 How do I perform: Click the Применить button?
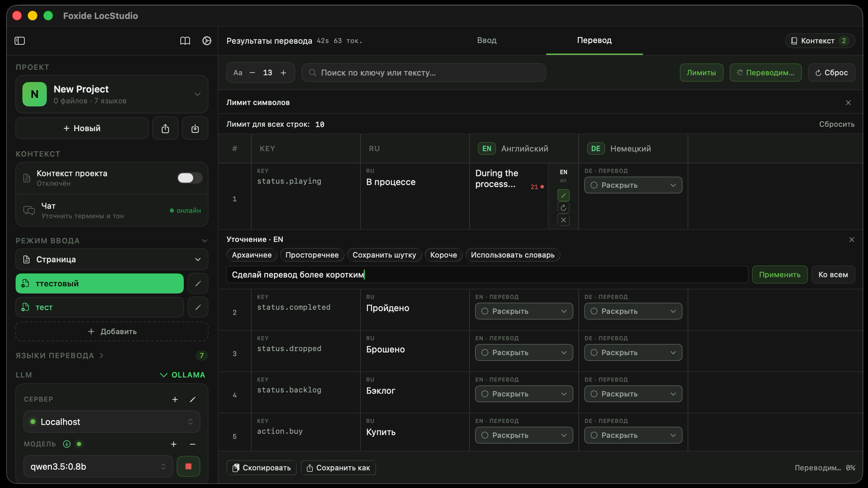[x=780, y=274]
